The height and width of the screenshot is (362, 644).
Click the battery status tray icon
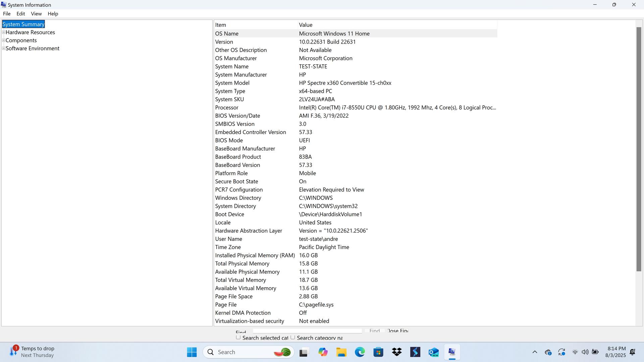pos(595,352)
